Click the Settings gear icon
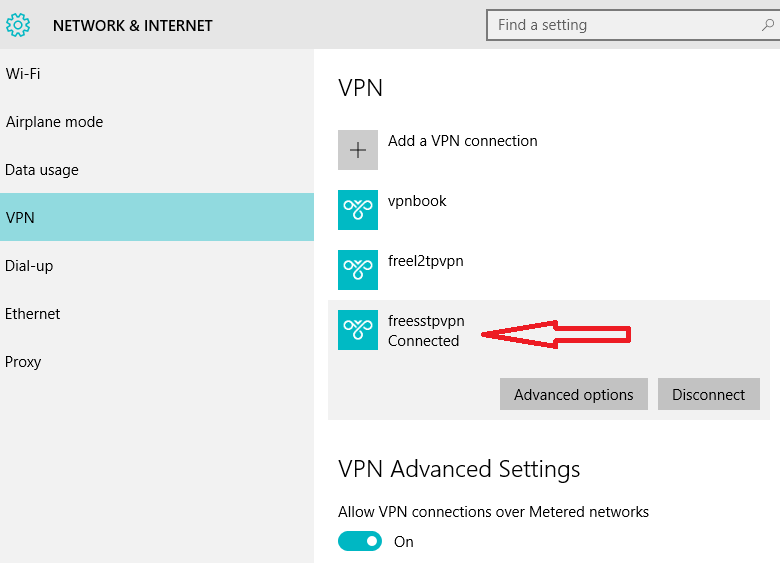The width and height of the screenshot is (780, 563). 18,25
